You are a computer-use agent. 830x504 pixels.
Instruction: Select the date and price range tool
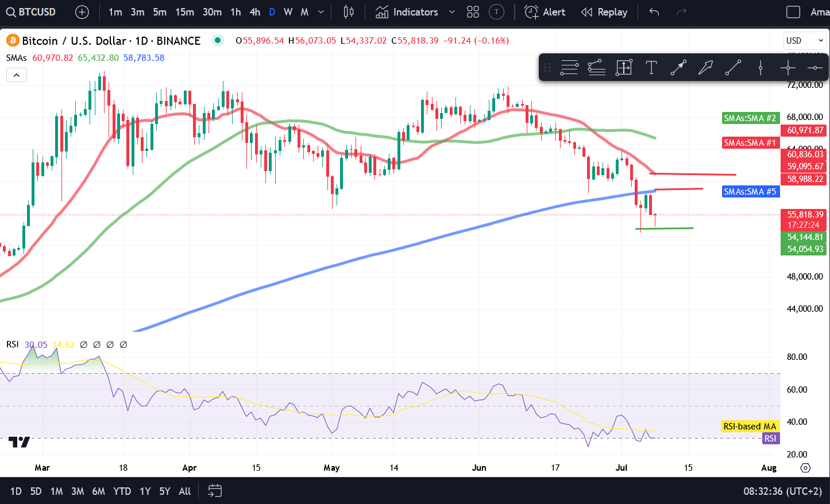[x=624, y=68]
